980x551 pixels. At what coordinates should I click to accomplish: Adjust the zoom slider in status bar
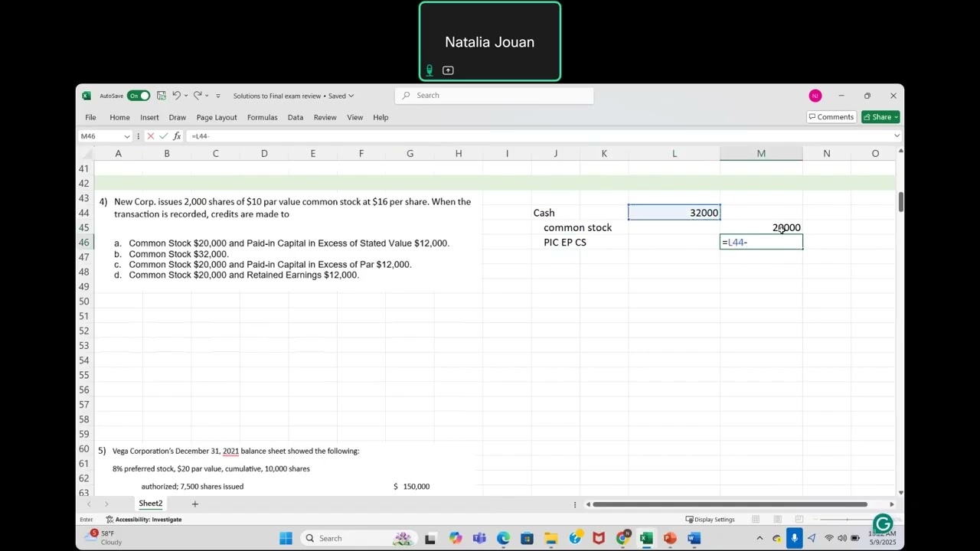846,520
